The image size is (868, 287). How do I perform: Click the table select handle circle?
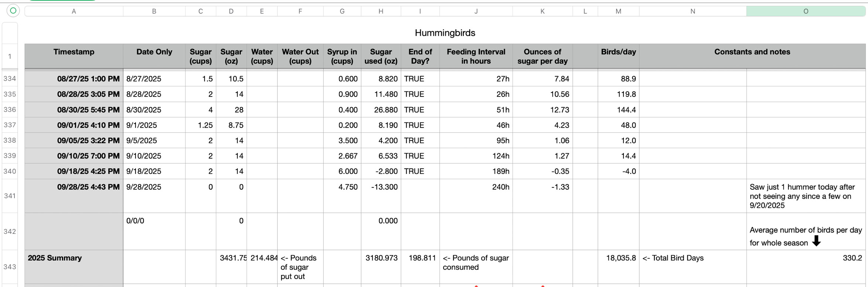pyautogui.click(x=13, y=11)
